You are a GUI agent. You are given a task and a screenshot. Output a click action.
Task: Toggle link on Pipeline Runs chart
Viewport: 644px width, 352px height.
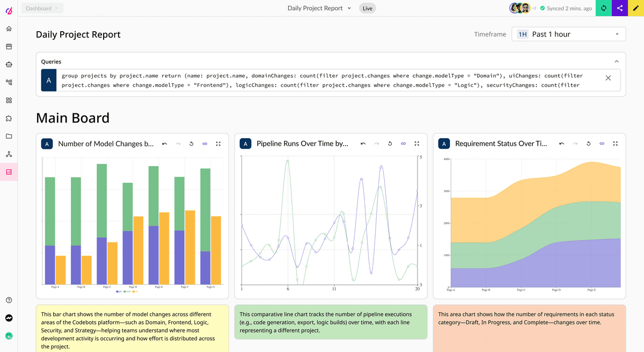403,143
